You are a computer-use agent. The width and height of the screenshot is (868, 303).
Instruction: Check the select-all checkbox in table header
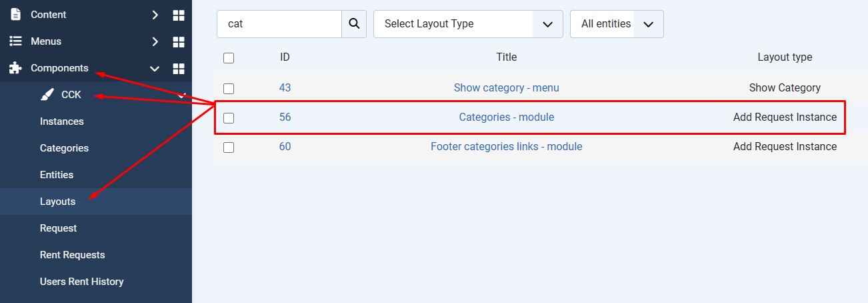[229, 58]
